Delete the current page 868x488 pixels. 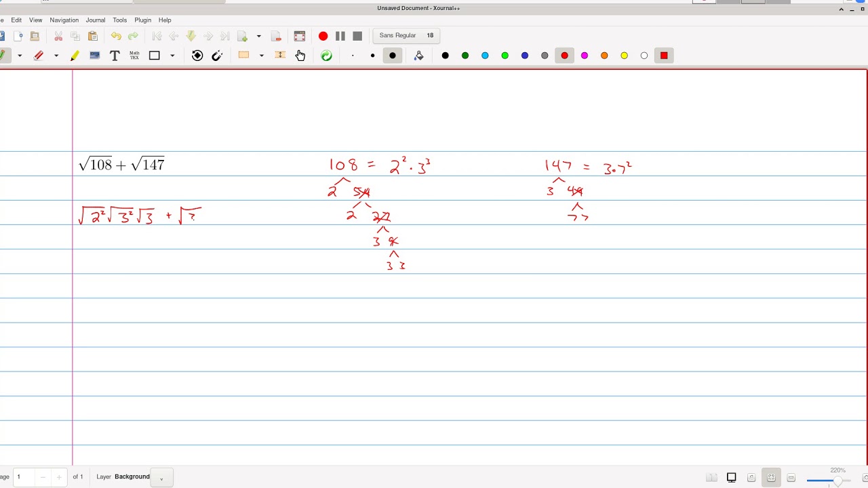[x=276, y=36]
